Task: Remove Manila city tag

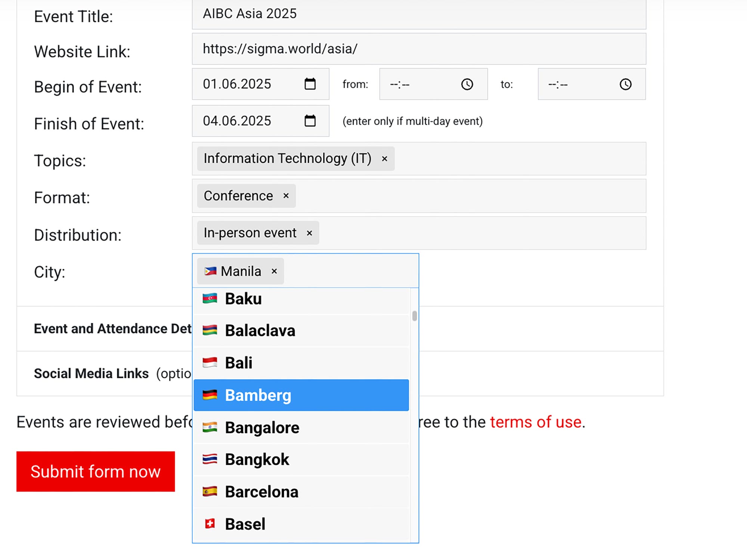Action: pos(274,271)
